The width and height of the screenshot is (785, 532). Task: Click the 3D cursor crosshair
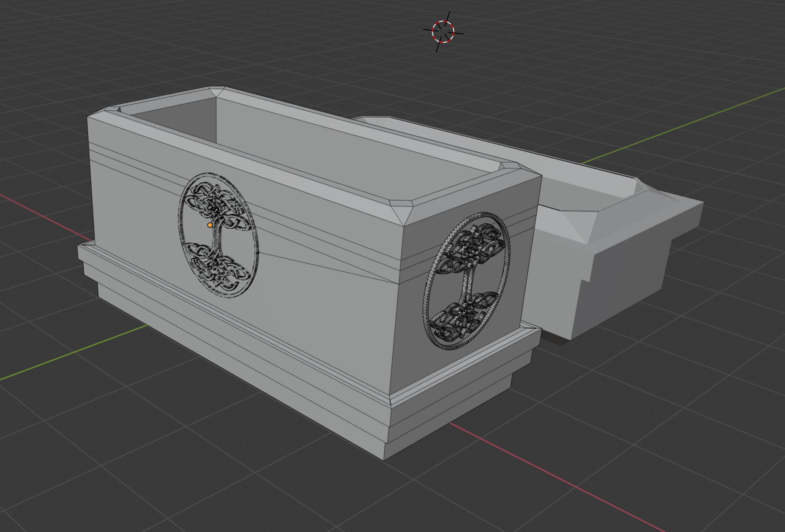443,32
